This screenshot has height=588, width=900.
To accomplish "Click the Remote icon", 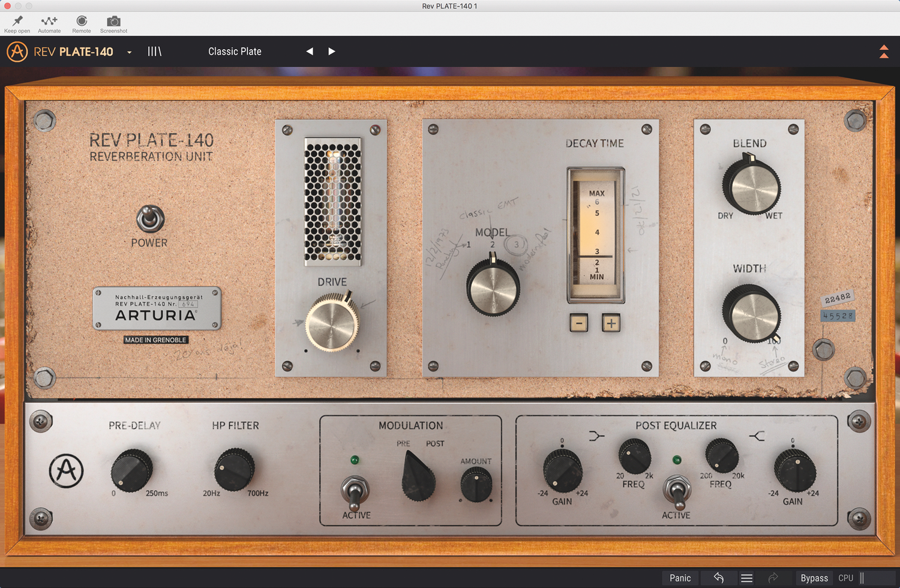I will coord(82,21).
